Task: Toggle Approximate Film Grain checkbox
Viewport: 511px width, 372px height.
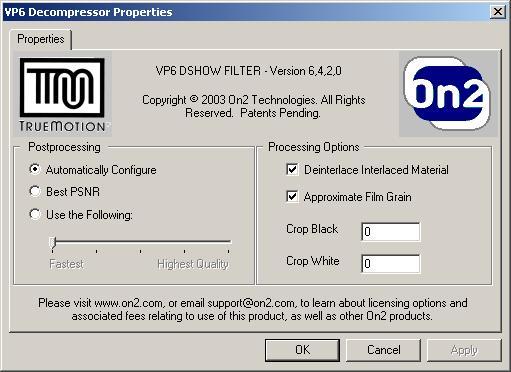Action: coord(292,196)
